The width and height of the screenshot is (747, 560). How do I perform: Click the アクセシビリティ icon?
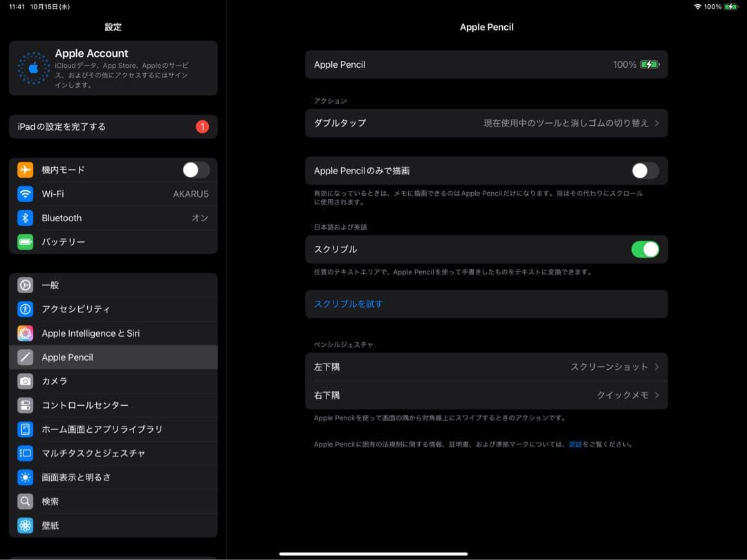click(x=25, y=309)
